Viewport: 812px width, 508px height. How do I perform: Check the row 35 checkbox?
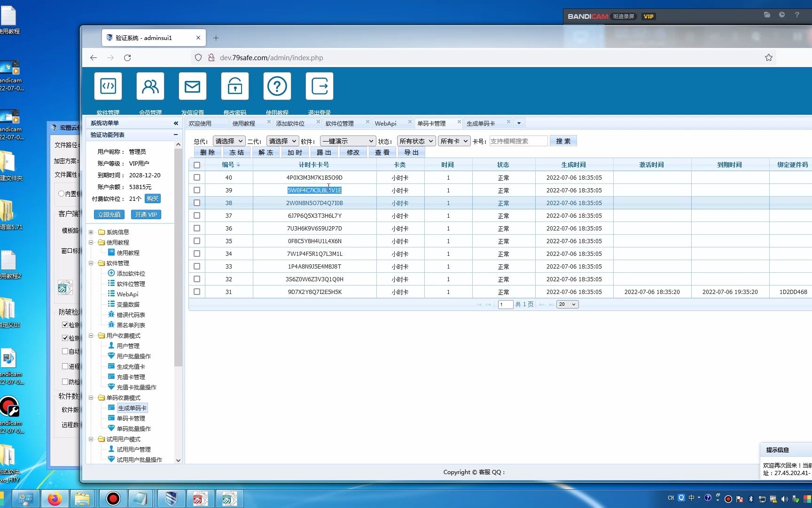click(x=197, y=241)
